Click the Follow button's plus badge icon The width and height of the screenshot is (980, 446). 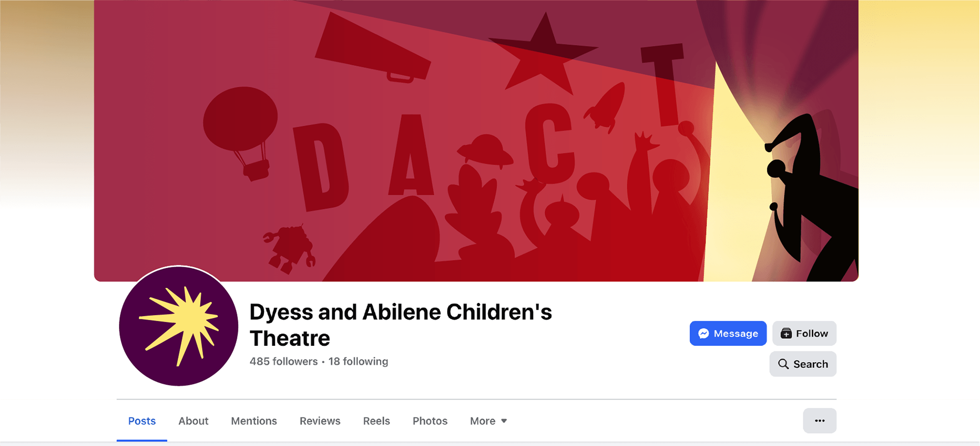[786, 334]
